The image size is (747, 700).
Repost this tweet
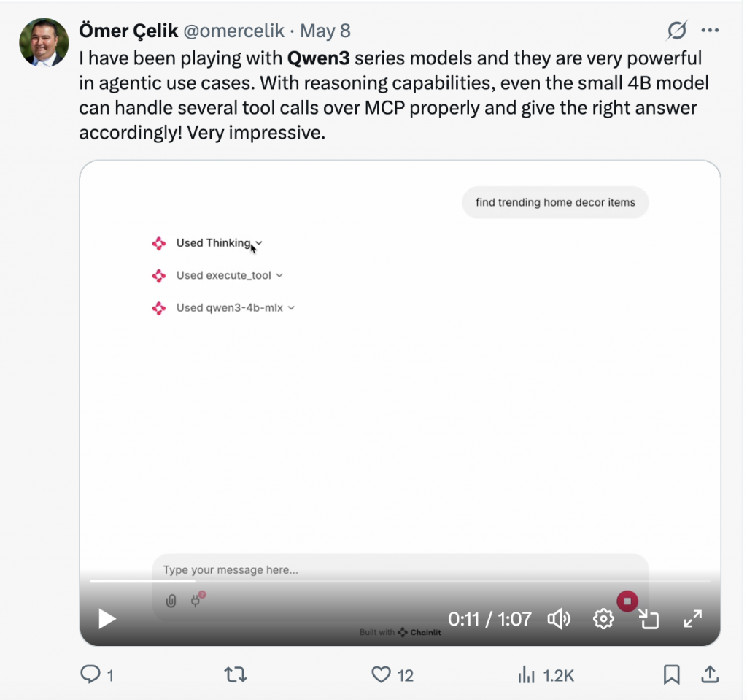point(235,675)
